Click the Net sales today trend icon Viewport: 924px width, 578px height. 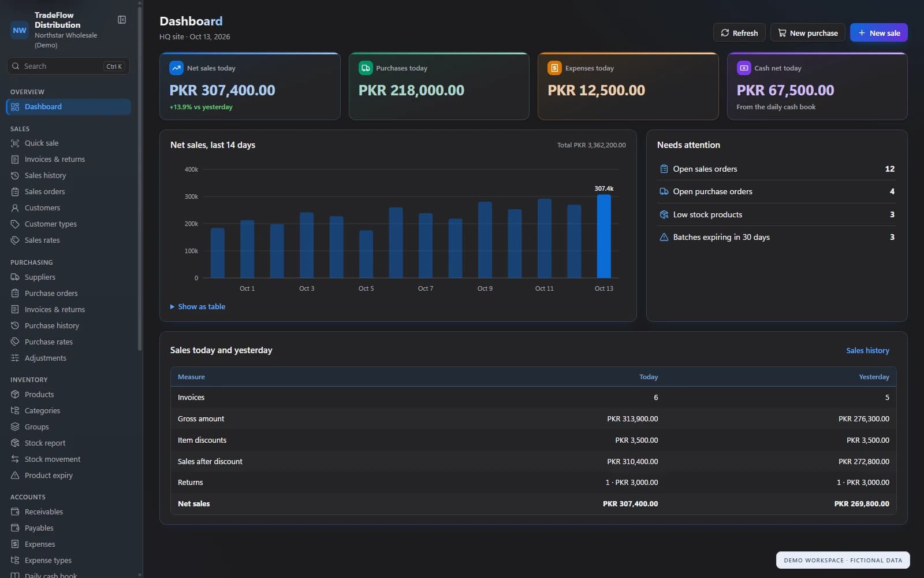coord(176,68)
